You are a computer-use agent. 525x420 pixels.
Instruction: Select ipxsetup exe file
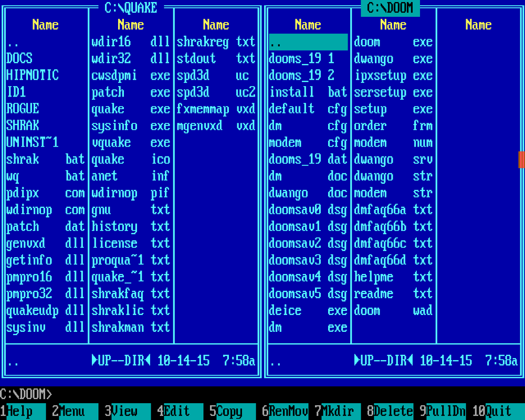click(x=394, y=76)
